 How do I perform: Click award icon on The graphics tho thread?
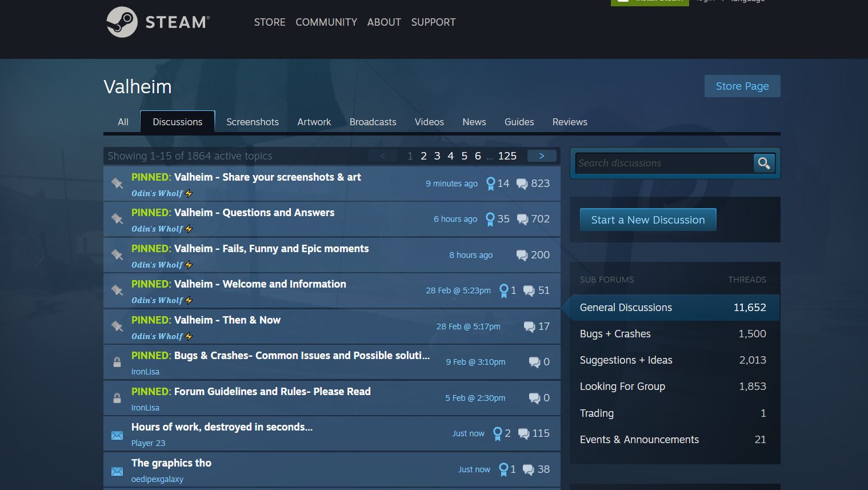coord(503,469)
